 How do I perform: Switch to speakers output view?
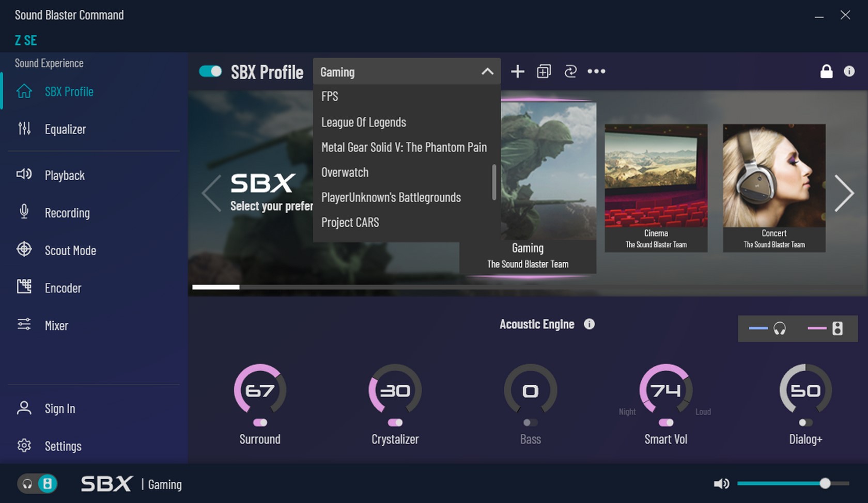pos(826,328)
